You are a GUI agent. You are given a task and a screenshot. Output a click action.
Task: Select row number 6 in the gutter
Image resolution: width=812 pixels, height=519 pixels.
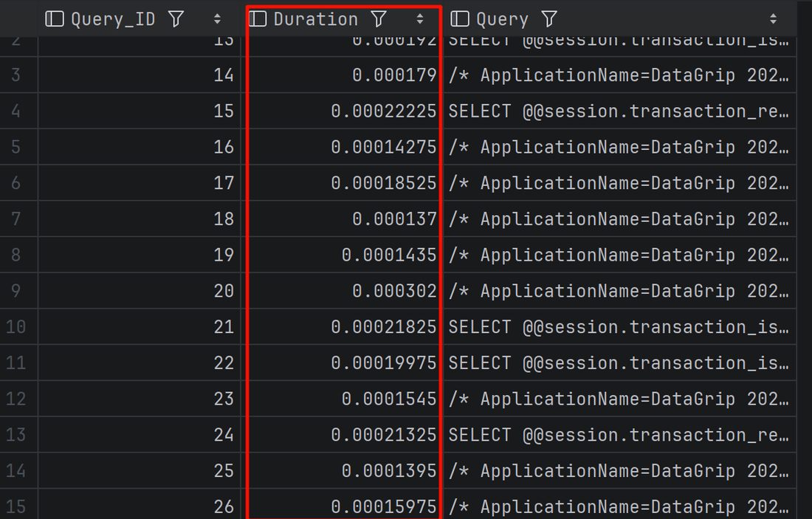(16, 183)
